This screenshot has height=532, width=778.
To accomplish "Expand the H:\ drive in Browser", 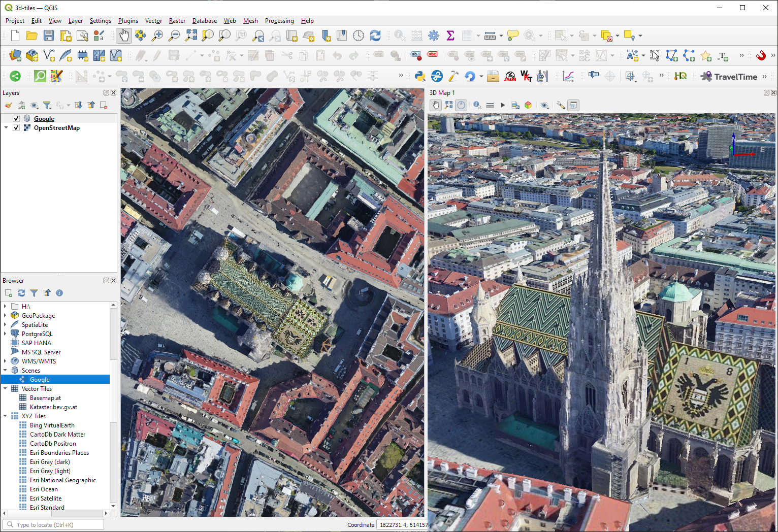I will click(5, 306).
